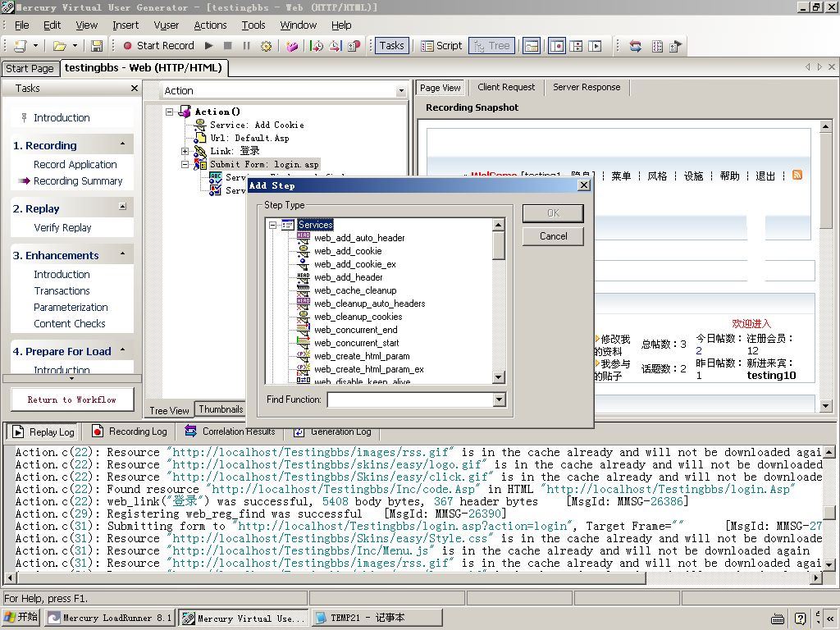Click the red-blue arrows compare icon
This screenshot has width=840, height=630.
point(636,46)
